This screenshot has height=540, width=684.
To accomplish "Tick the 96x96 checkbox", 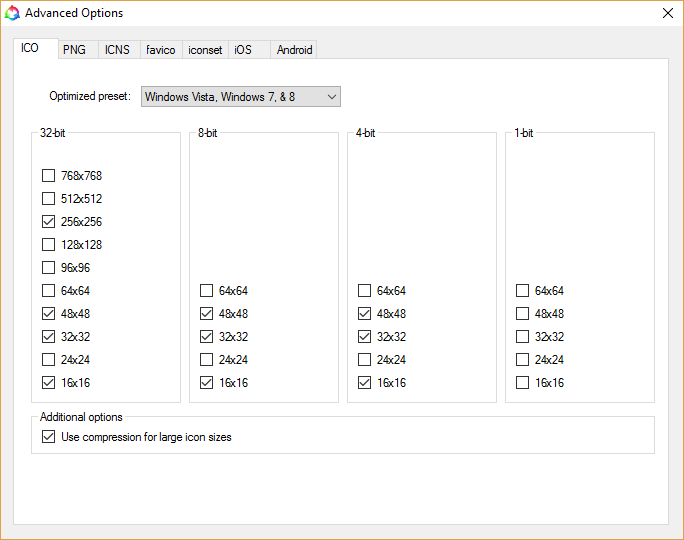I will point(49,268).
